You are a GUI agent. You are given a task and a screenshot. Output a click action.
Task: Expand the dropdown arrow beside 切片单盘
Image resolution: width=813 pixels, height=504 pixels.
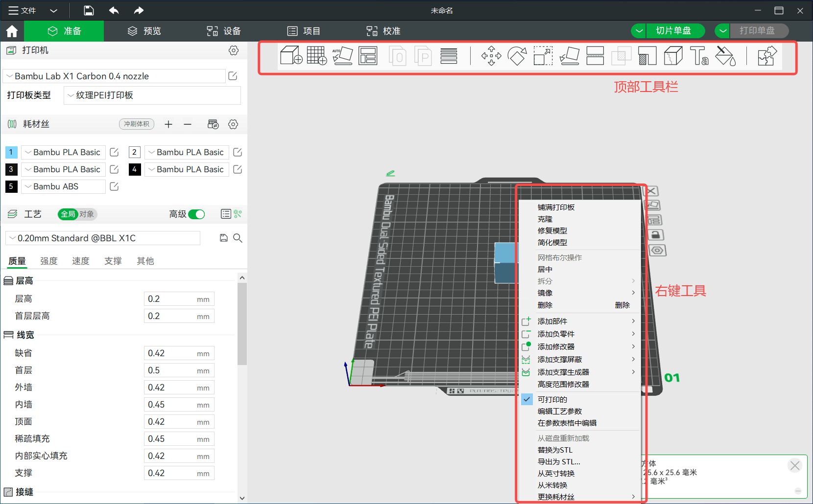tap(639, 31)
